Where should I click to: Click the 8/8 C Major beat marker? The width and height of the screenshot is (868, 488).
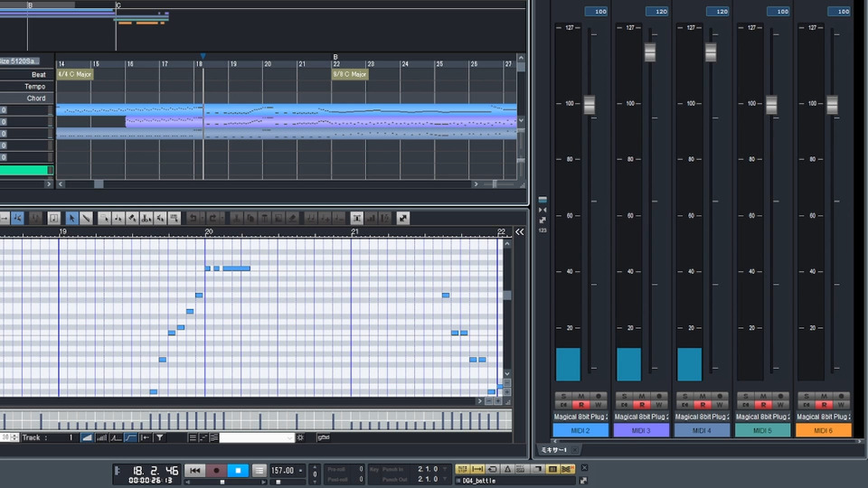pyautogui.click(x=350, y=74)
